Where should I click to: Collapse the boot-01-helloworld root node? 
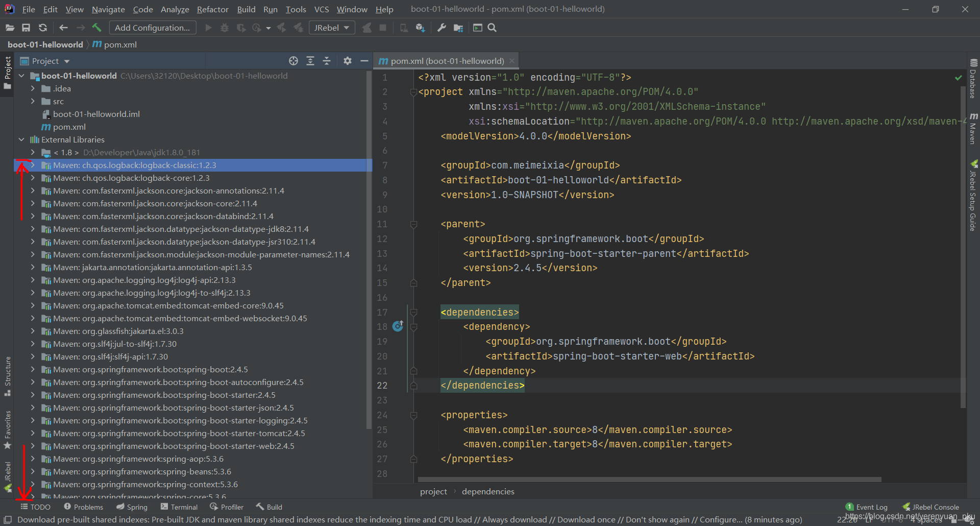pos(21,76)
